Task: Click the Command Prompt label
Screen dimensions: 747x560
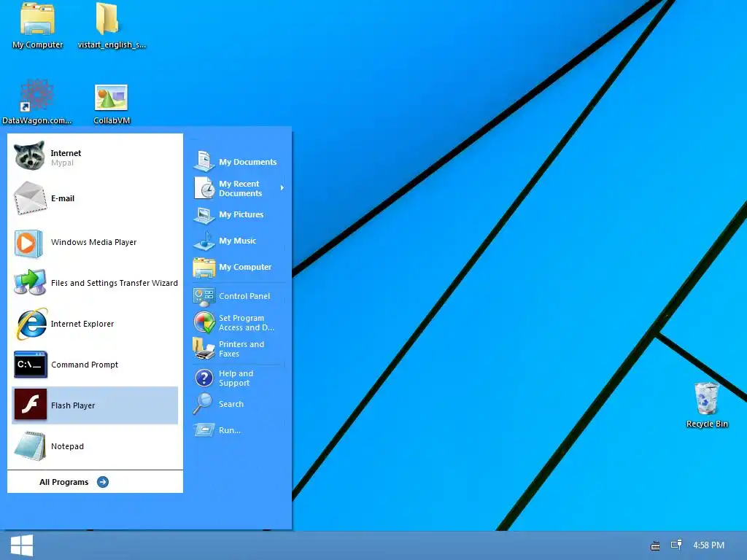Action: (85, 365)
